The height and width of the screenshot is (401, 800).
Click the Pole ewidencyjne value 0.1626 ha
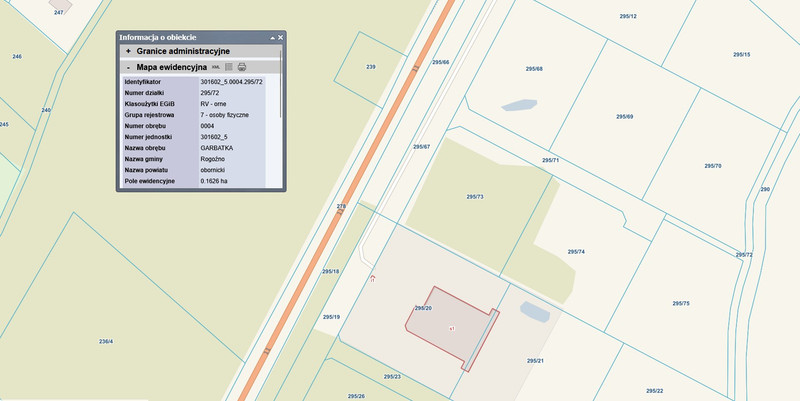(x=214, y=181)
